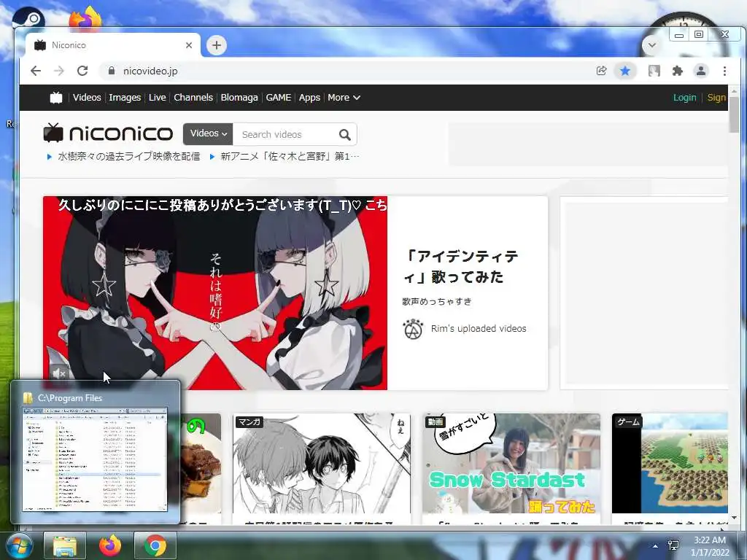The width and height of the screenshot is (747, 560).
Task: Click the 歌声めっちゃすき comment text
Action: tap(437, 301)
